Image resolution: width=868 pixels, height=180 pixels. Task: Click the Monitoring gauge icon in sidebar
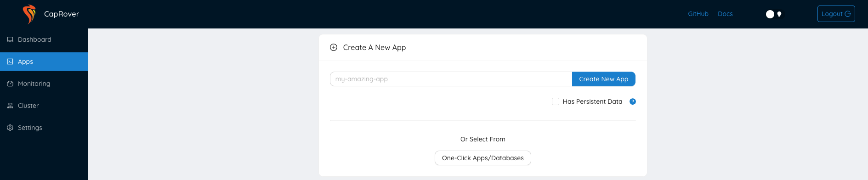click(x=10, y=84)
